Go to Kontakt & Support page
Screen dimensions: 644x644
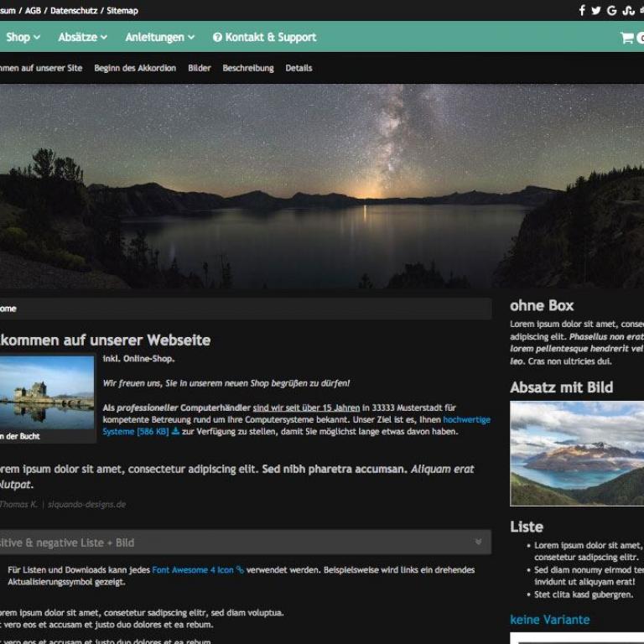(270, 38)
